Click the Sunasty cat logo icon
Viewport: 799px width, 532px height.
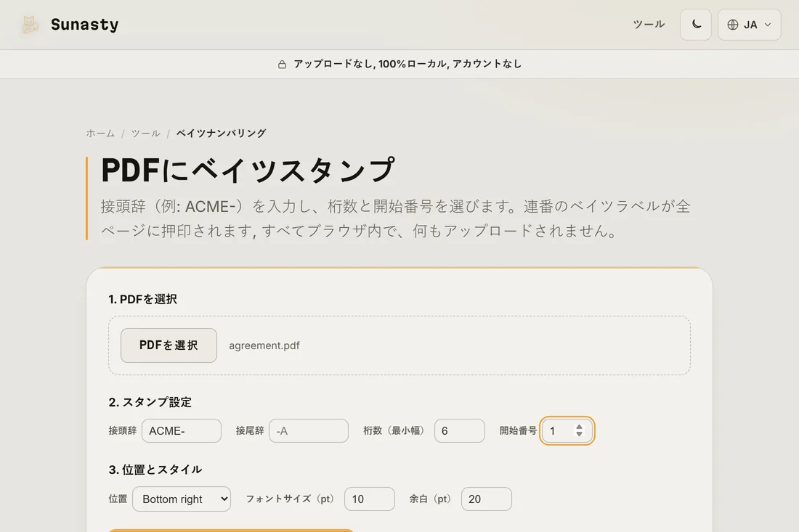pos(30,25)
